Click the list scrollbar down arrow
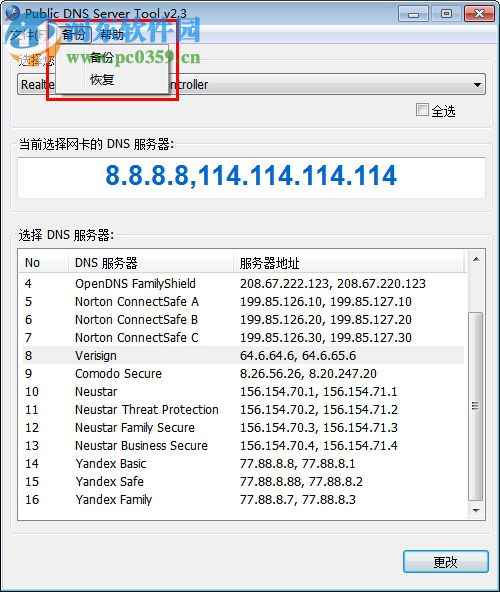The width and height of the screenshot is (500, 592). pos(476,511)
